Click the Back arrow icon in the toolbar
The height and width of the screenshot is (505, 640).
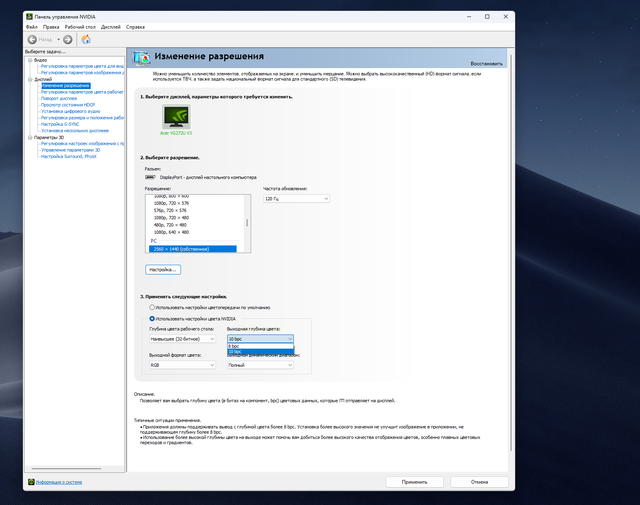[x=32, y=40]
